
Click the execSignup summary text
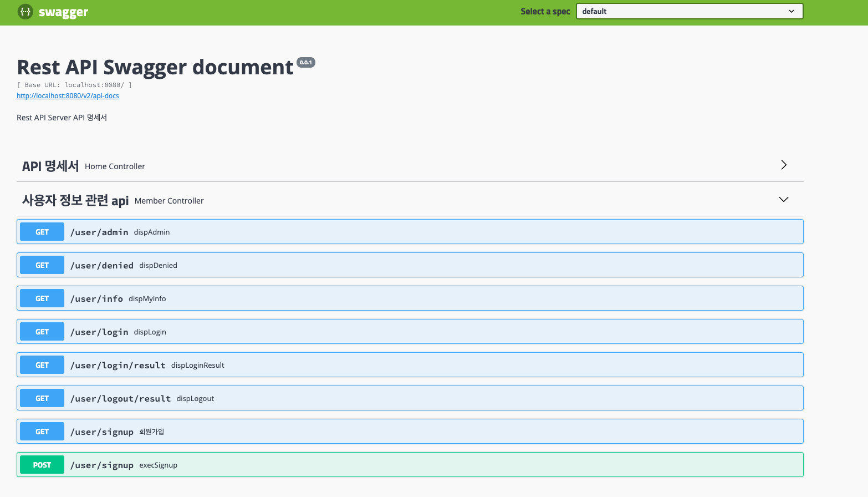coord(159,465)
